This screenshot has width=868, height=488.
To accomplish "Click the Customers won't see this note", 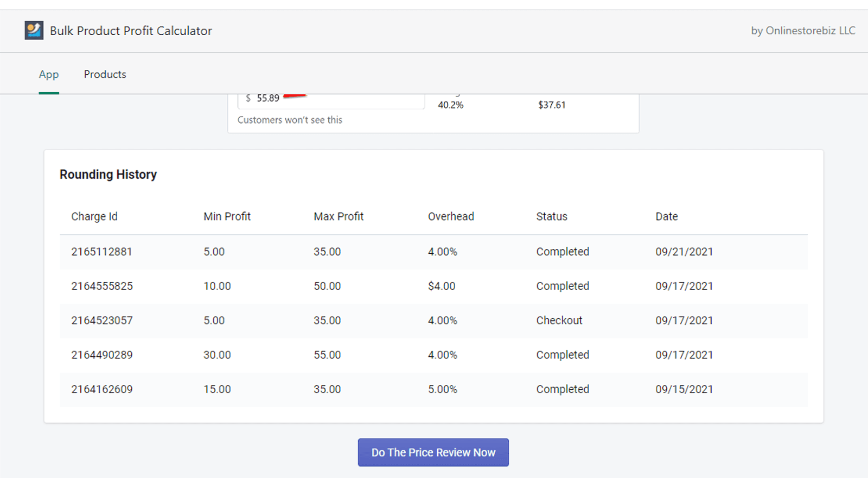I will [290, 120].
